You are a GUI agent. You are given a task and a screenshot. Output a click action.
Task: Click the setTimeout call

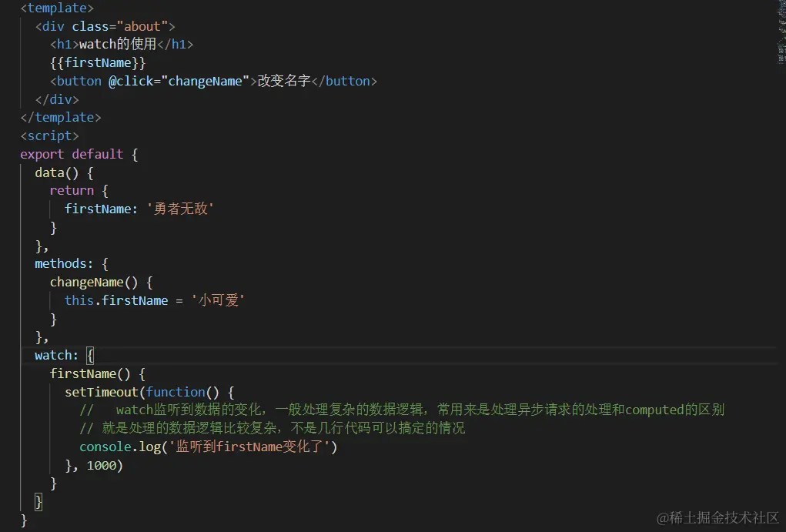102,392
